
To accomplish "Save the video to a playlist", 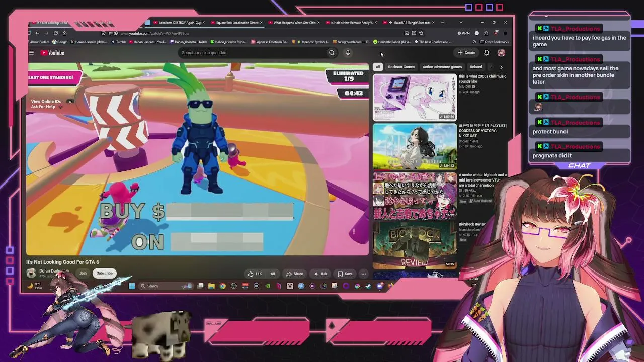I will click(345, 274).
